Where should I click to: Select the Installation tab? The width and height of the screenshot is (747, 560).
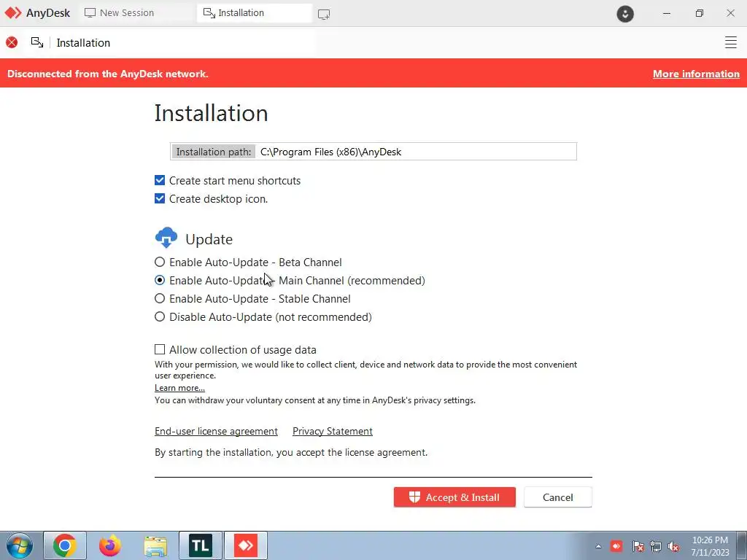tap(255, 13)
